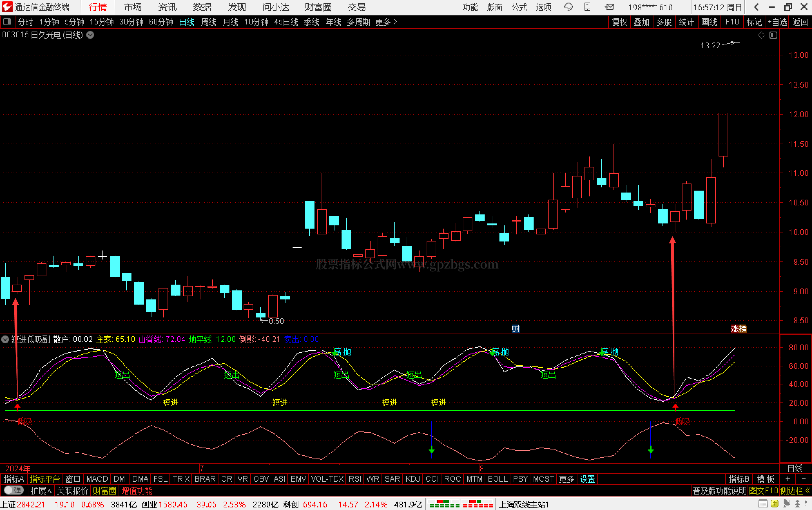This screenshot has width=812, height=510.
Task: Click the cyan 设置 settings button
Action: (587, 479)
